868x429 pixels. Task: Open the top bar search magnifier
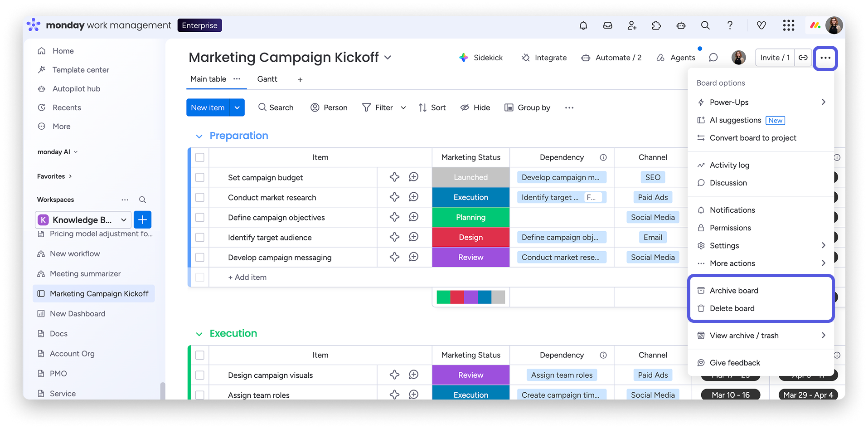[x=705, y=25]
